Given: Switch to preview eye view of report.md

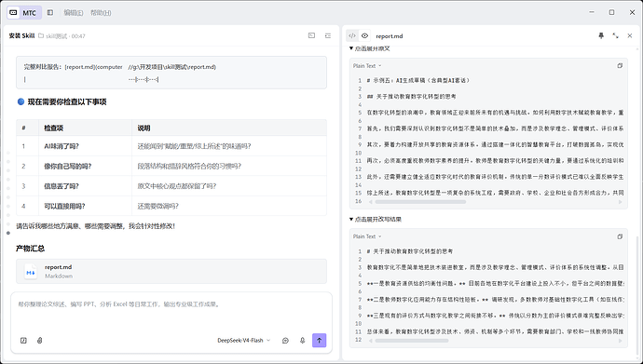Looking at the screenshot, I should click(x=364, y=35).
